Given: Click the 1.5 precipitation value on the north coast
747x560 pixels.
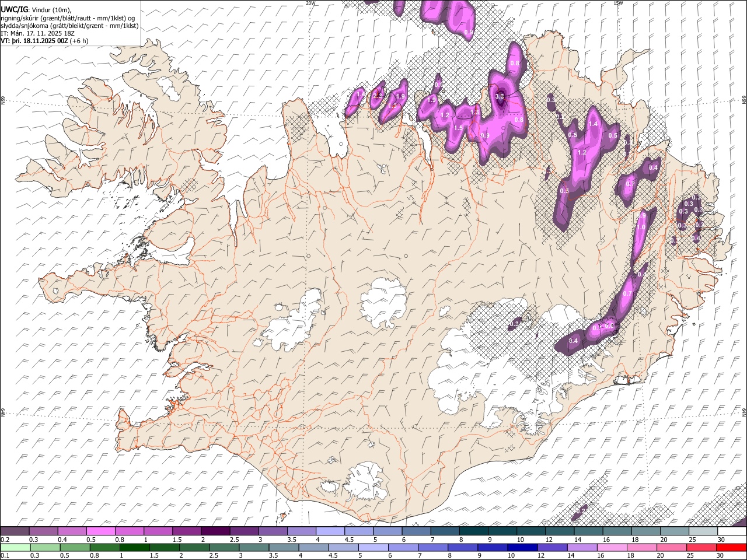Looking at the screenshot, I should click(458, 128).
